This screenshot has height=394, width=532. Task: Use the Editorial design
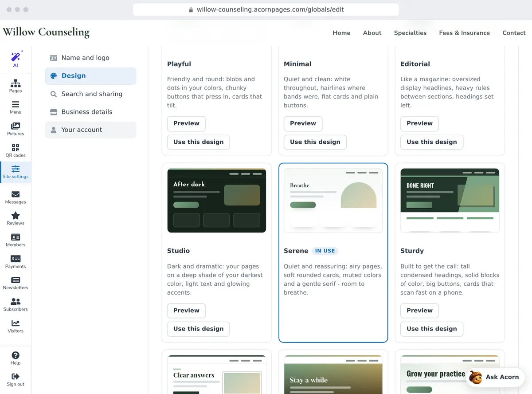coord(431,142)
